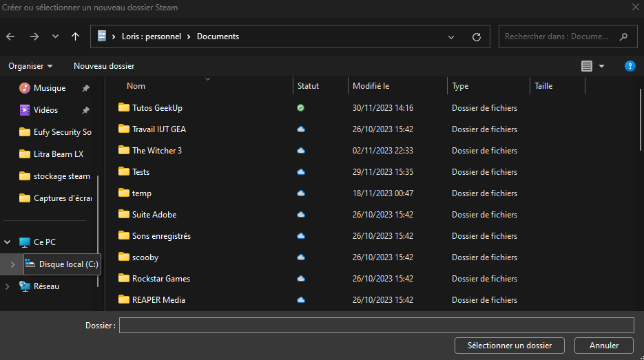Select the Tutos GeekUp folder

pyautogui.click(x=157, y=108)
